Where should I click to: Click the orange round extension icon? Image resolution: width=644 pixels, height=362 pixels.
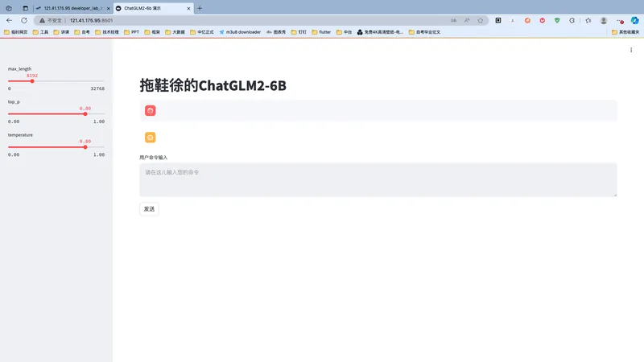pyautogui.click(x=527, y=20)
